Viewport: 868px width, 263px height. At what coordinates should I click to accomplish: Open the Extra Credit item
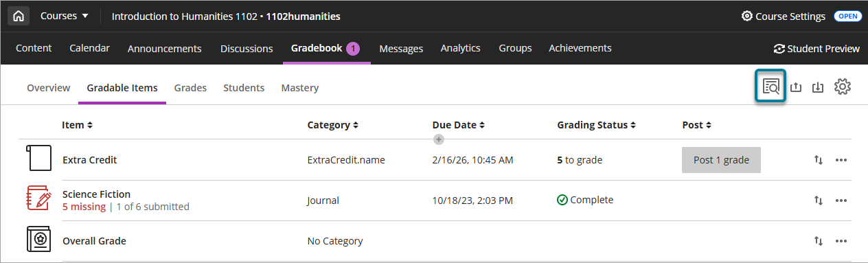coord(89,160)
